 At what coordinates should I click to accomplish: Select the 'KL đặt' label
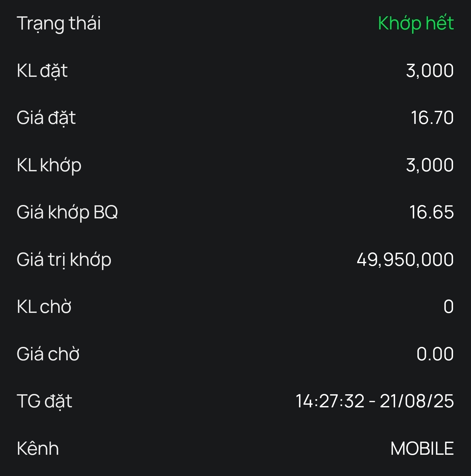tap(42, 71)
